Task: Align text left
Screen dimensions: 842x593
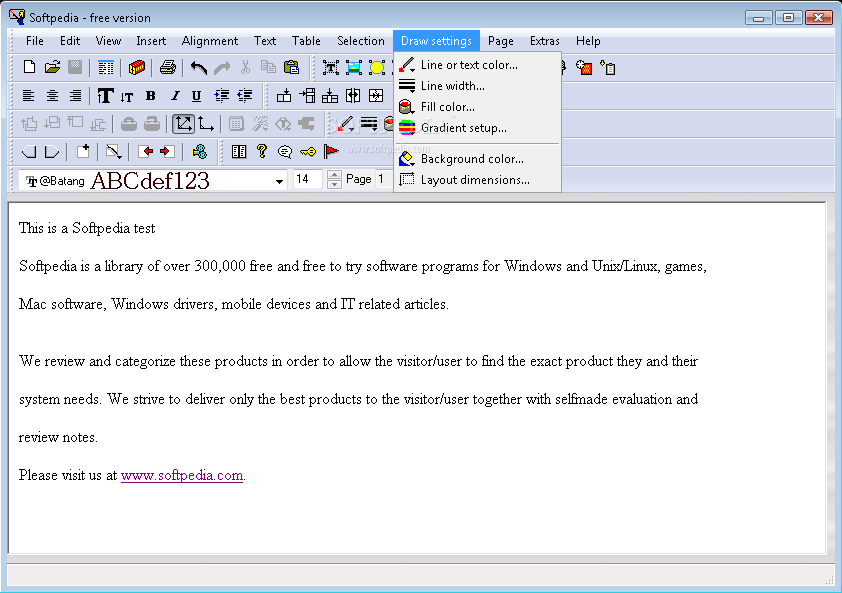Action: 28,96
